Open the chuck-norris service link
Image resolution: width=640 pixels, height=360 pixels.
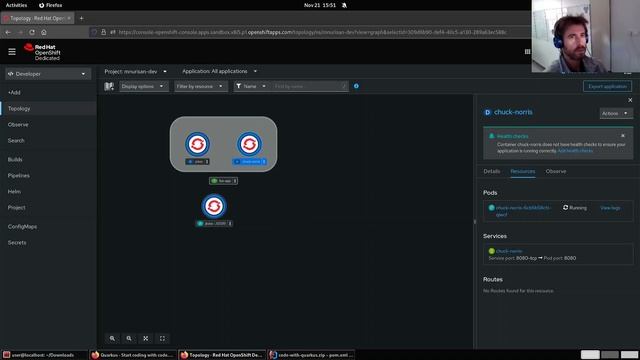pyautogui.click(x=509, y=251)
